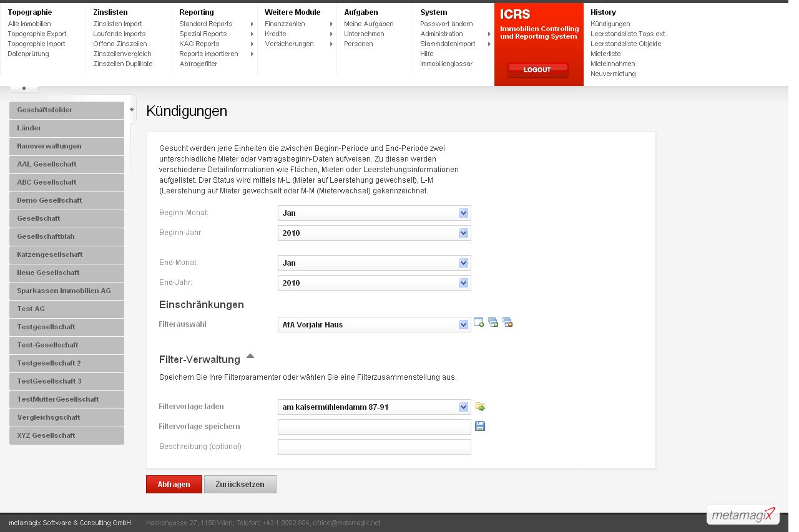The height and width of the screenshot is (532, 799).
Task: Click the remove all filters icon
Action: pyautogui.click(x=507, y=322)
